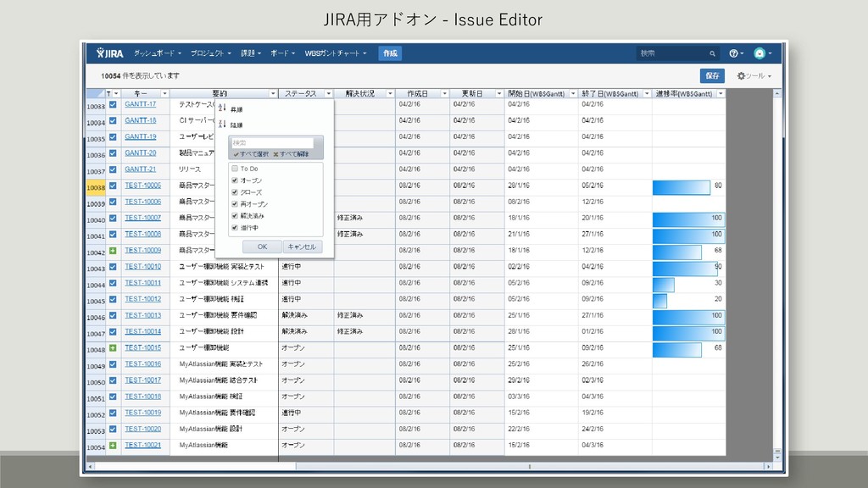This screenshot has height=488, width=868.
Task: Click the progress bar of TEST-10005 (80)
Action: [x=681, y=187]
